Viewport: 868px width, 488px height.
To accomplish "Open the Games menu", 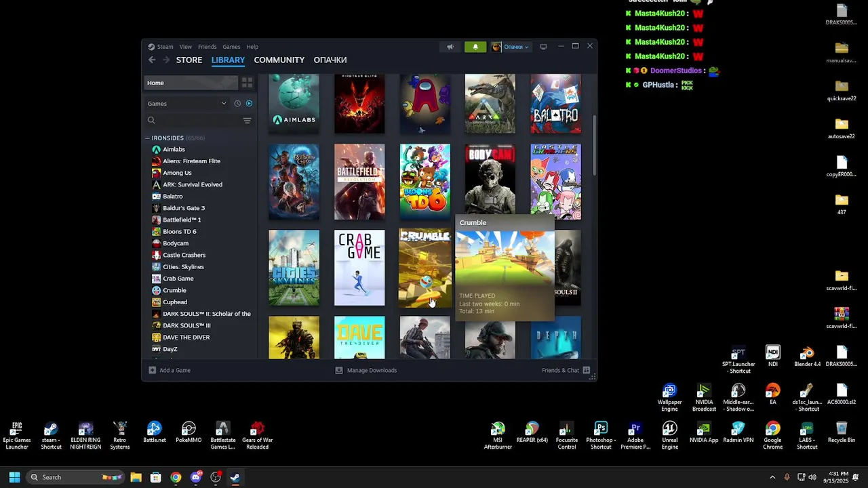I will coord(231,47).
